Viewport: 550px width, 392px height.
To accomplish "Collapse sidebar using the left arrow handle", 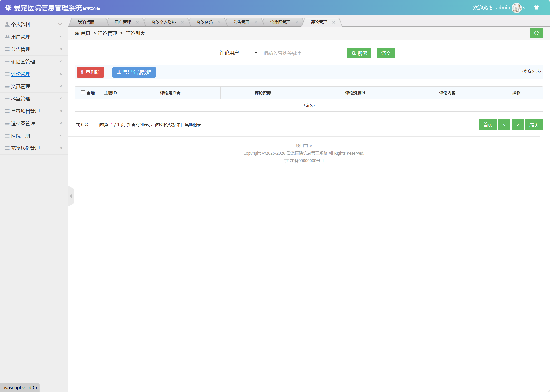I will tap(71, 196).
